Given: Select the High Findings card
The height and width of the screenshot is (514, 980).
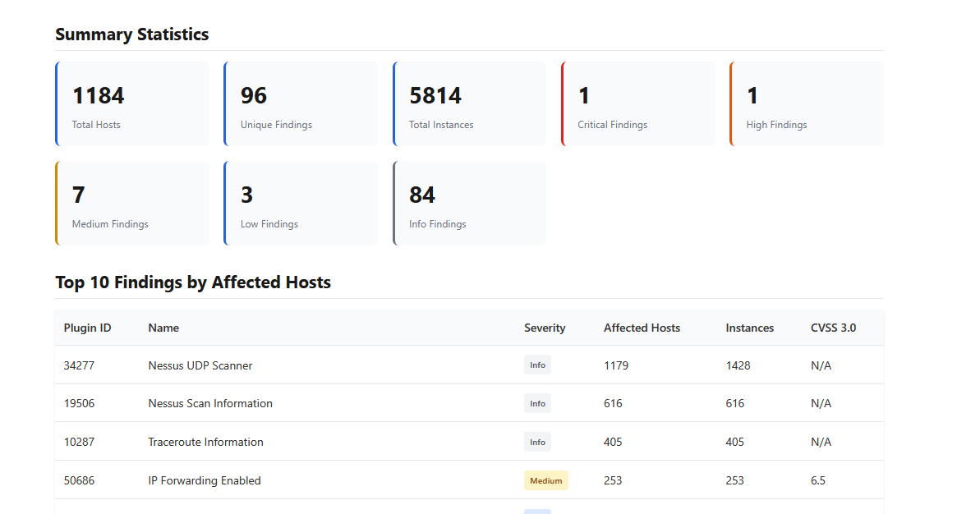Looking at the screenshot, I should 807,104.
